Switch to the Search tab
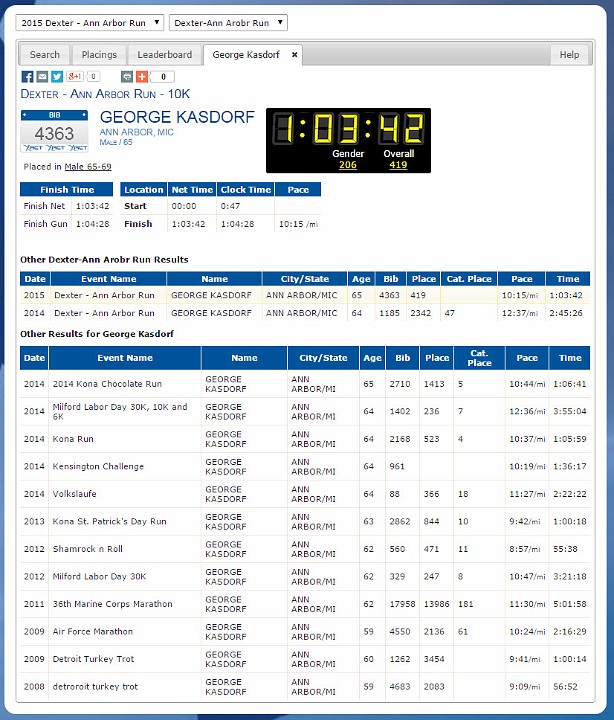Screen dimensions: 614x720 (45, 55)
